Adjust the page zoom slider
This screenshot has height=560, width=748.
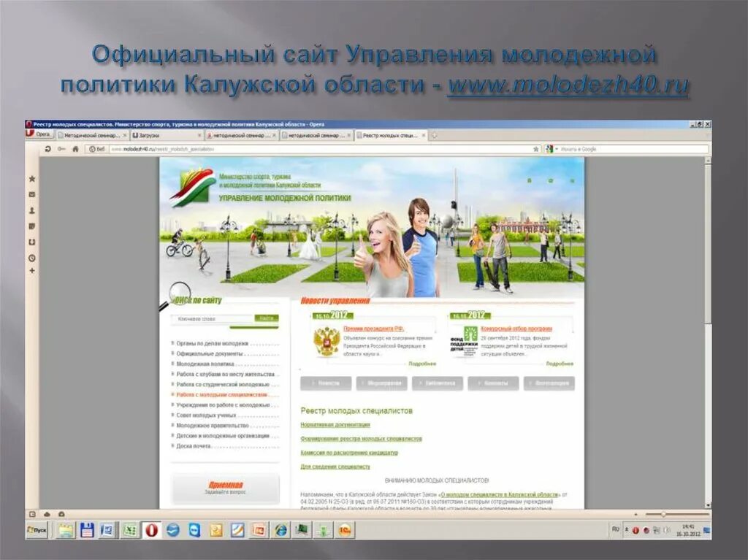tap(663, 513)
